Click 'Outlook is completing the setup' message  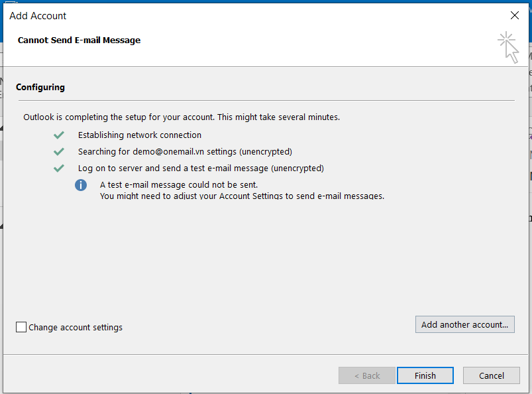(x=182, y=117)
